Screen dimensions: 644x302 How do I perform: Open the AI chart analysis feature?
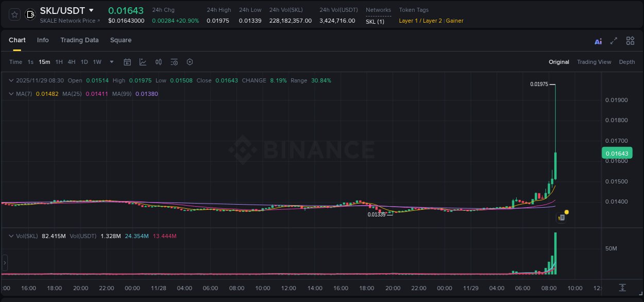point(598,41)
